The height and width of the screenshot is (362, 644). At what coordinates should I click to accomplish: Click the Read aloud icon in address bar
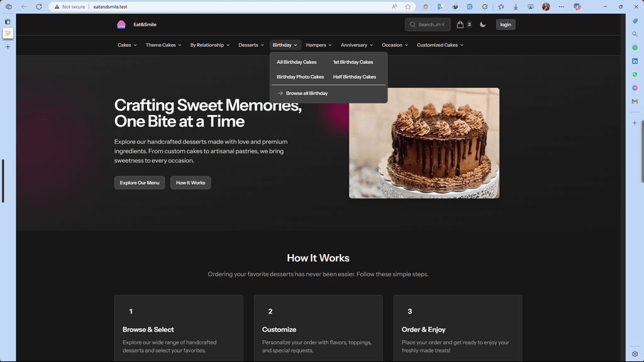click(394, 6)
